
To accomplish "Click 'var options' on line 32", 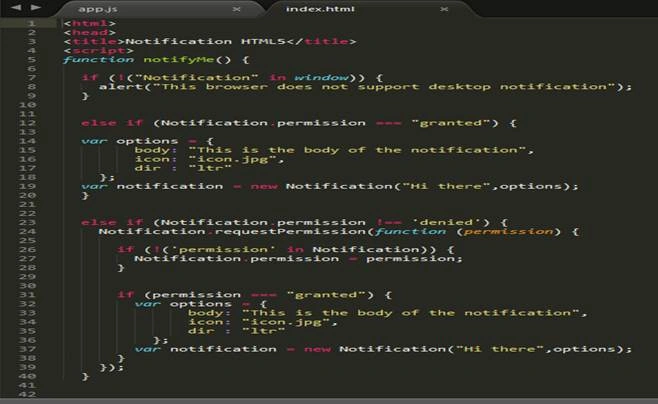I will pyautogui.click(x=183, y=304).
